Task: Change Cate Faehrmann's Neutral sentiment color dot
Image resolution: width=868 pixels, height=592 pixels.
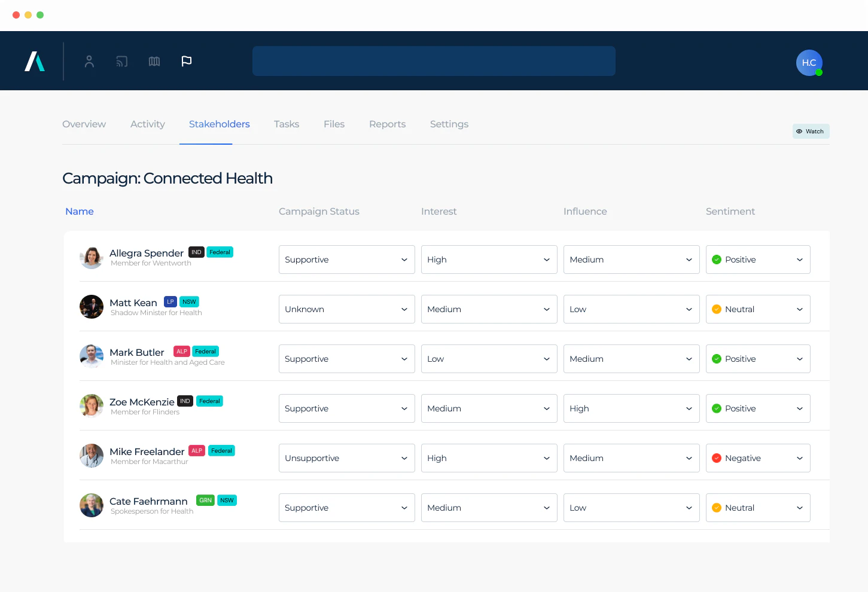Action: click(717, 507)
